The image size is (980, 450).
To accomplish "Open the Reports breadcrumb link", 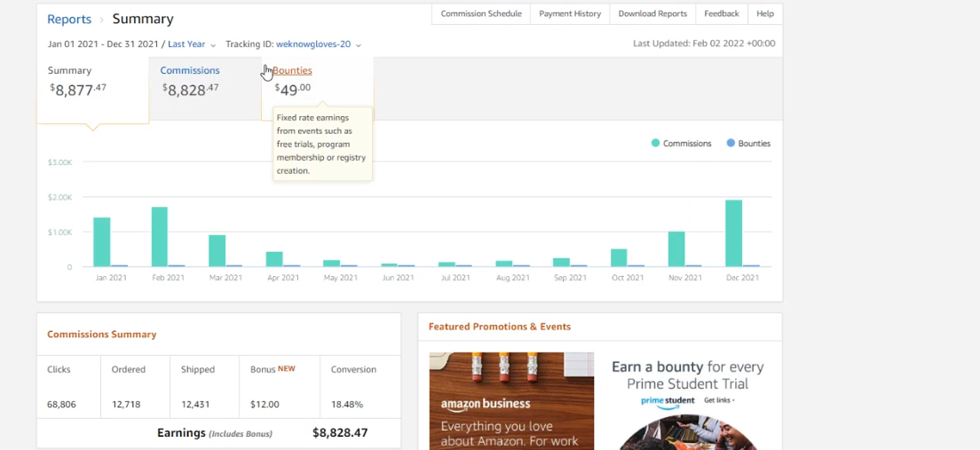I will pos(69,19).
